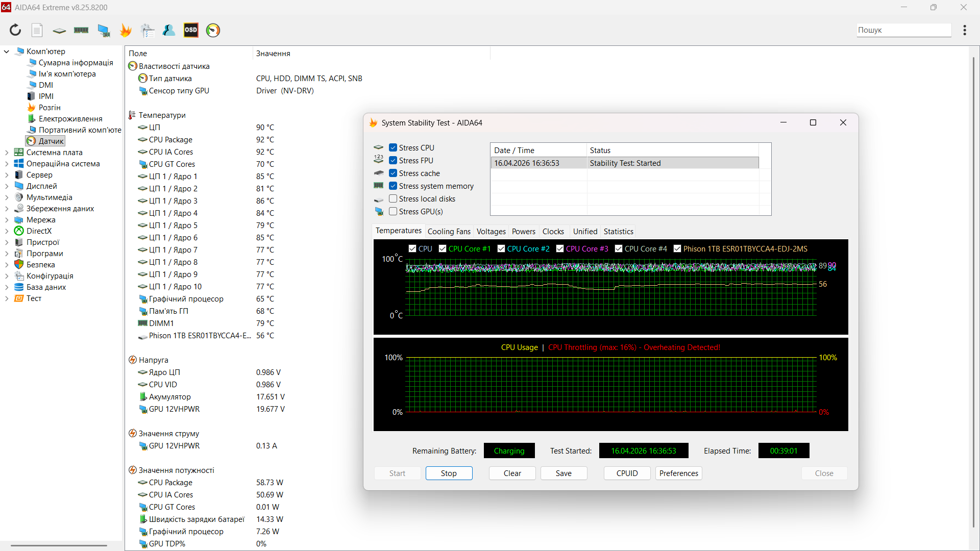Image resolution: width=980 pixels, height=551 pixels.
Task: Click the Пошук search field
Action: (903, 30)
